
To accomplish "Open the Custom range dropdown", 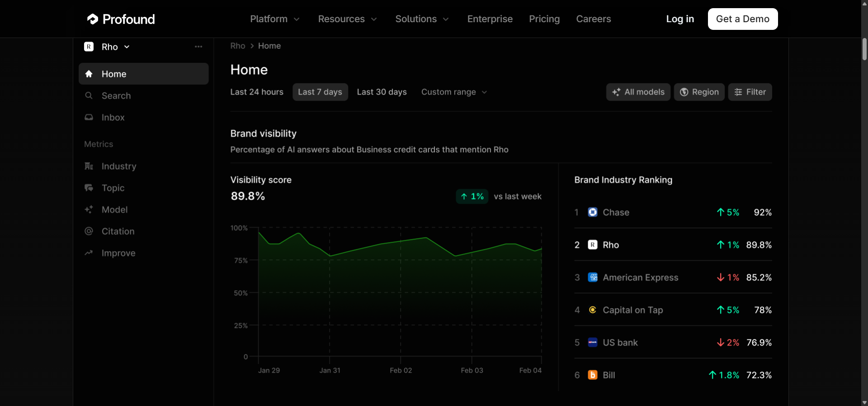I will click(x=454, y=92).
